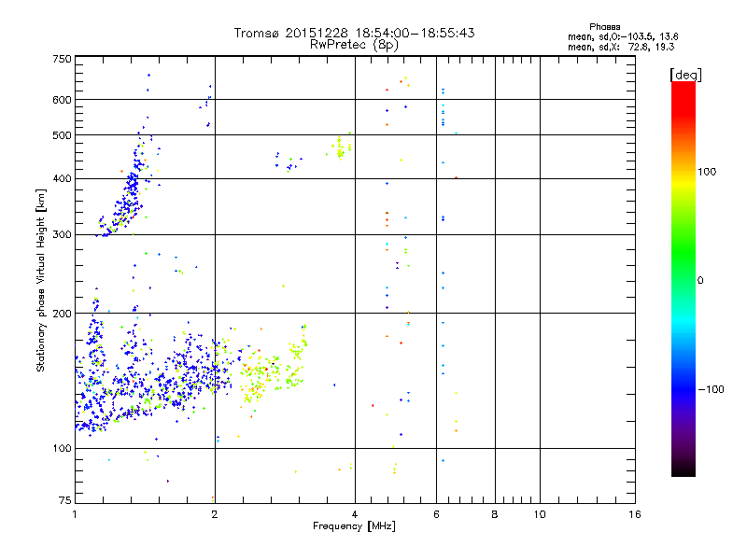Click the "RwPretec (8p)" subtitle
The width and height of the screenshot is (747, 560).
354,45
